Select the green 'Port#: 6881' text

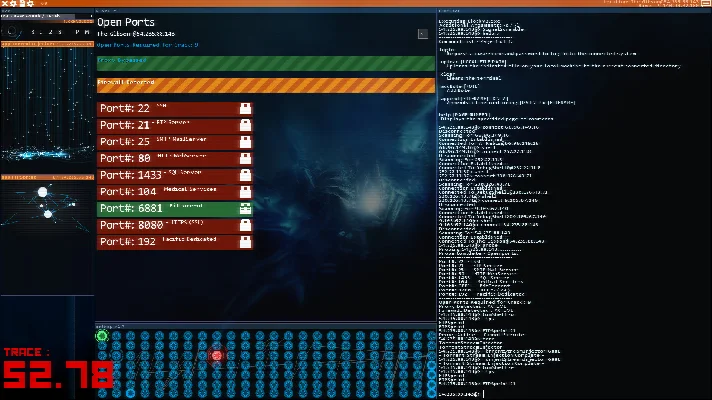click(x=131, y=208)
